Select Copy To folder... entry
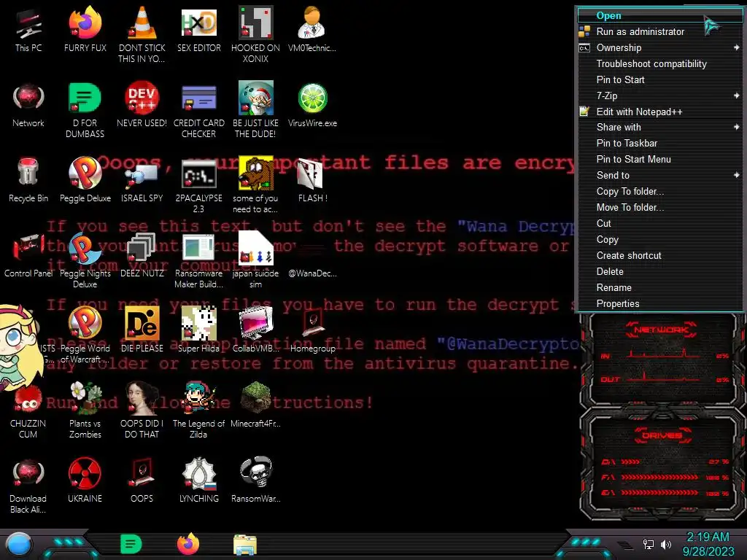Screen dimensions: 747x560 pos(659,192)
